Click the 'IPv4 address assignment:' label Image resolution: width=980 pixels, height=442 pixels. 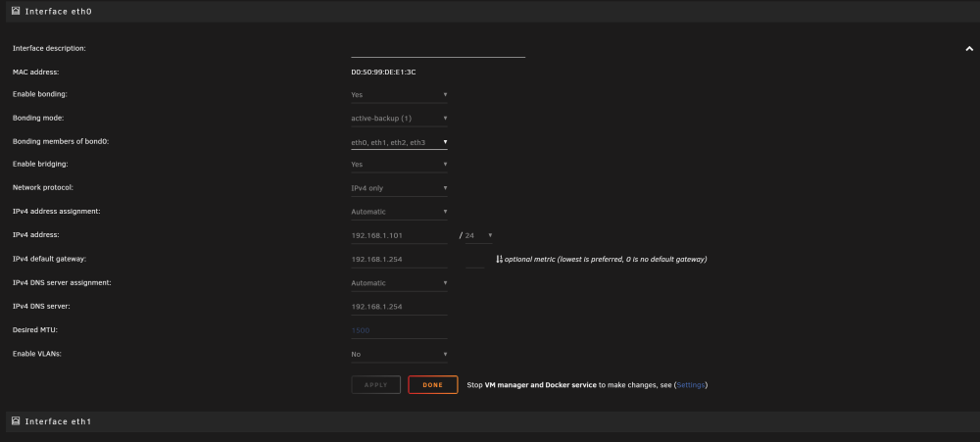56,212
